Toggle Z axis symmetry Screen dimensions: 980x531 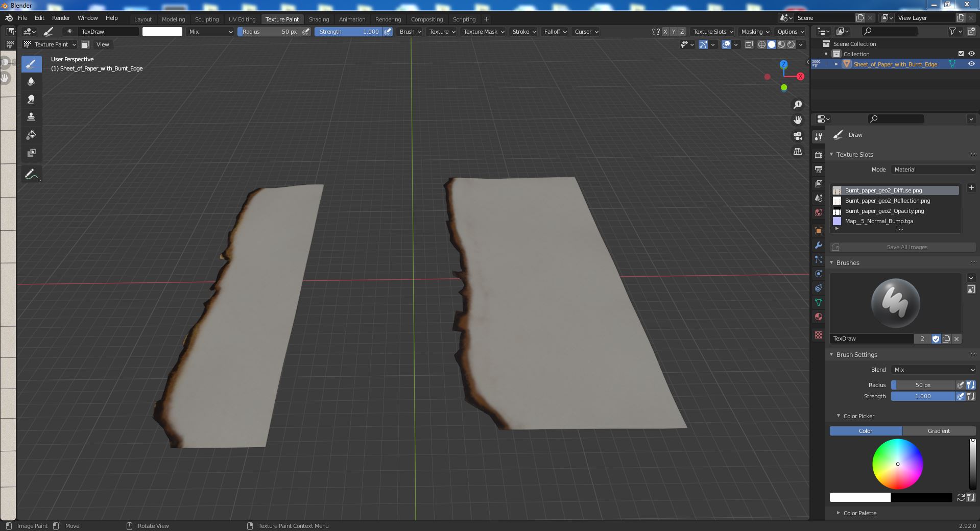(682, 32)
